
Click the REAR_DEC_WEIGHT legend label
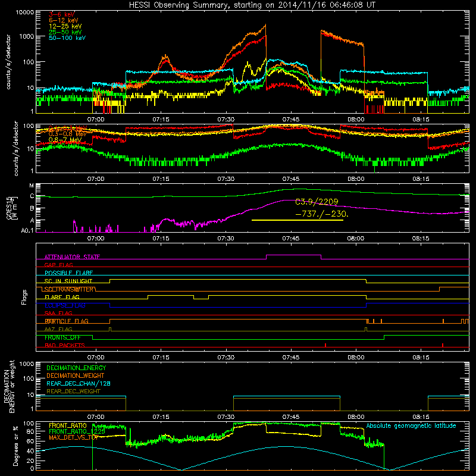(x=73, y=392)
